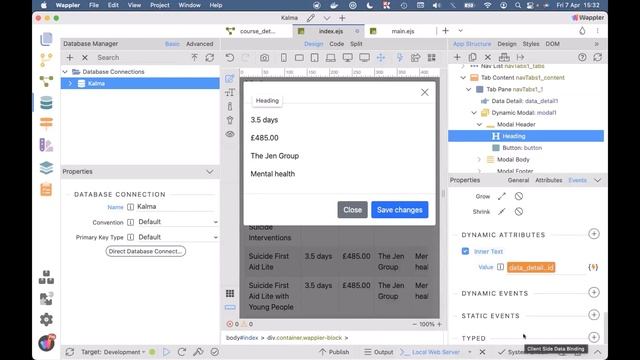The height and width of the screenshot is (360, 640).
Task: Collapse the Tab Content tree node
Action: click(x=463, y=78)
